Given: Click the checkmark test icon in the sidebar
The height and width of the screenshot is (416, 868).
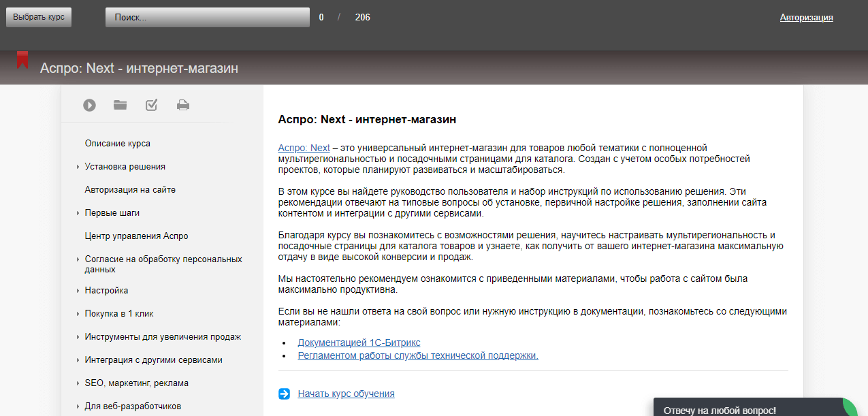Looking at the screenshot, I should coord(152,105).
